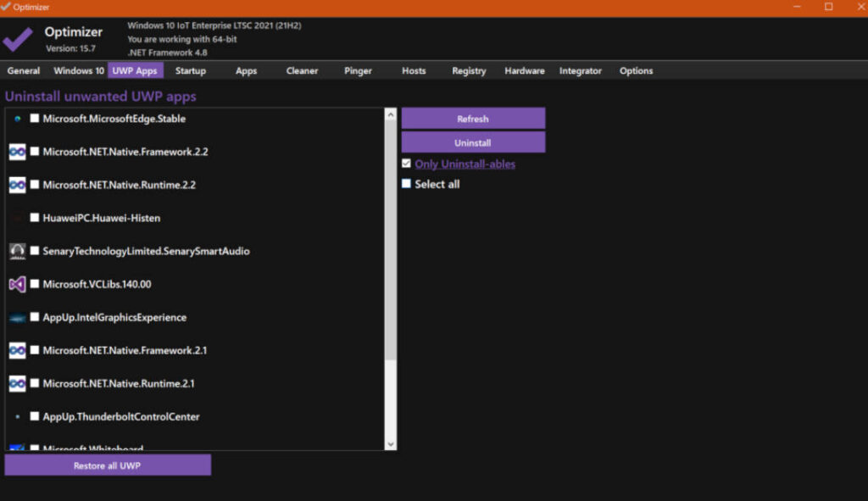868x501 pixels.
Task: Check Microsoft.NET.Native.Runtime.2.2 checkbox
Action: pos(34,184)
